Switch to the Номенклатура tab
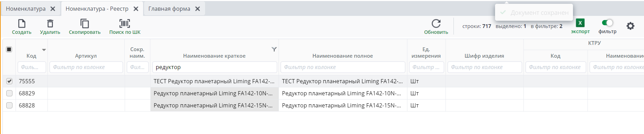 (26, 9)
